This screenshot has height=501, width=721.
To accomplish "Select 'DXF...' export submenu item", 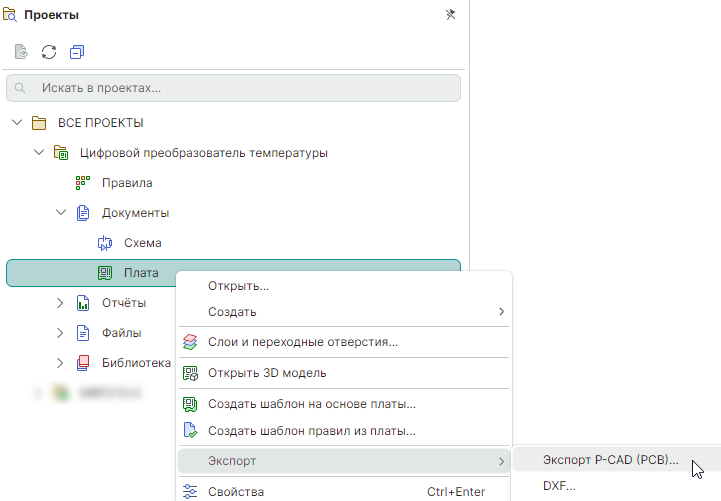I will coord(617,486).
